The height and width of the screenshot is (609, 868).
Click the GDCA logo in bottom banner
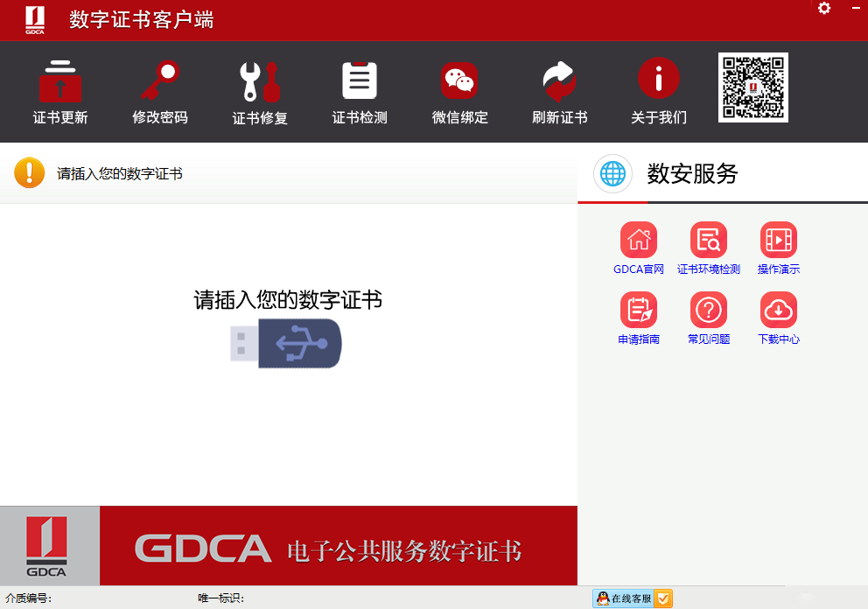[47, 546]
